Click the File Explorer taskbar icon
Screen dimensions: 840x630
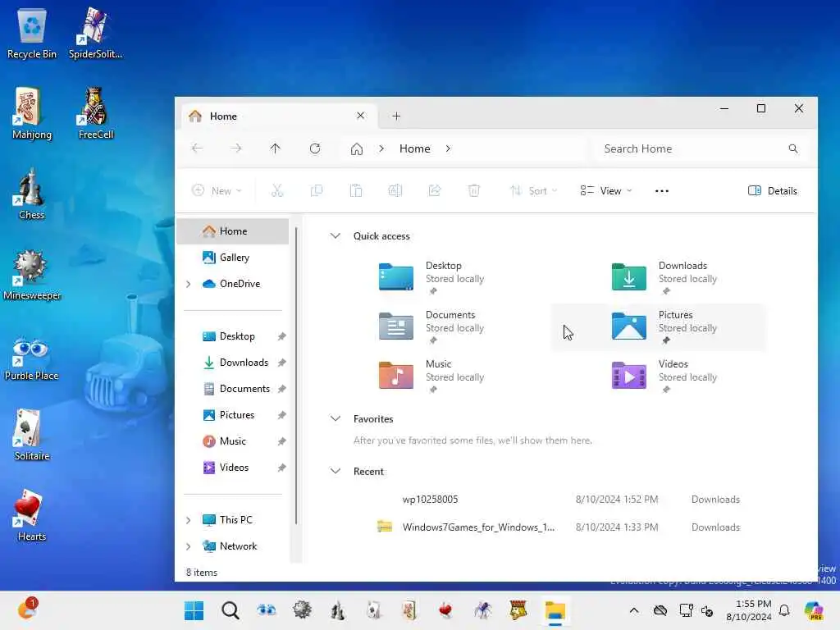[x=555, y=610]
